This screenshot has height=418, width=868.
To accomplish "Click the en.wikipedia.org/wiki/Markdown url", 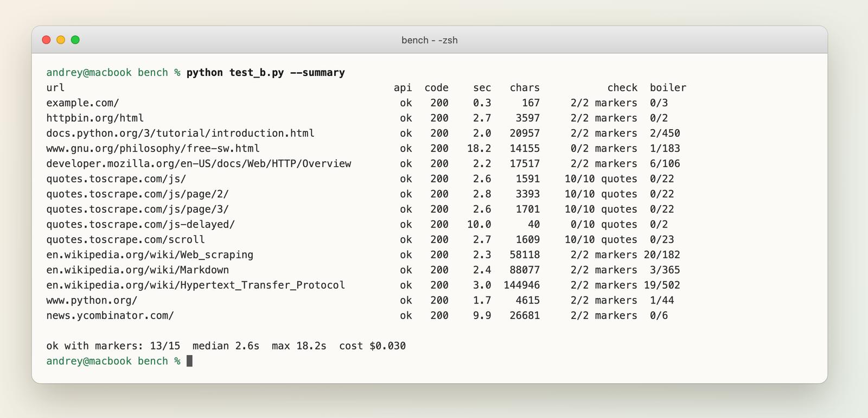I will click(137, 270).
